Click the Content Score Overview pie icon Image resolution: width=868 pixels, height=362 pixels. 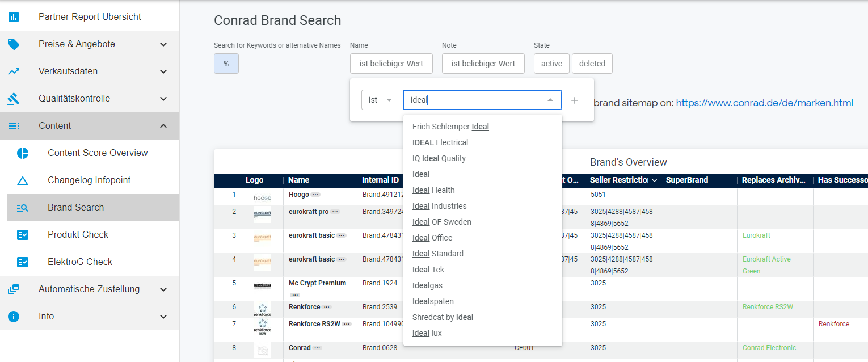click(x=23, y=153)
